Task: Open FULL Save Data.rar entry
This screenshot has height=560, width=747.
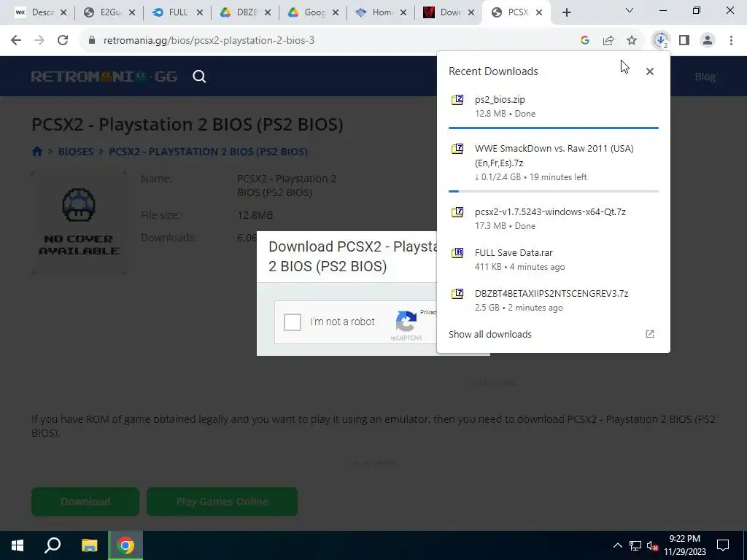Action: coord(554,260)
